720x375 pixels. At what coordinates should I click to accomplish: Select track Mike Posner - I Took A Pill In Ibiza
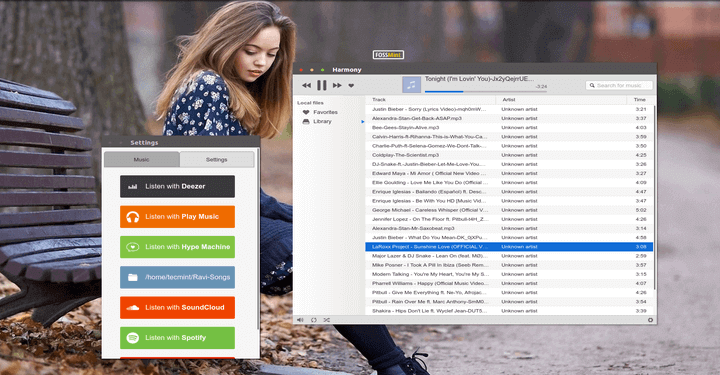[509, 265]
